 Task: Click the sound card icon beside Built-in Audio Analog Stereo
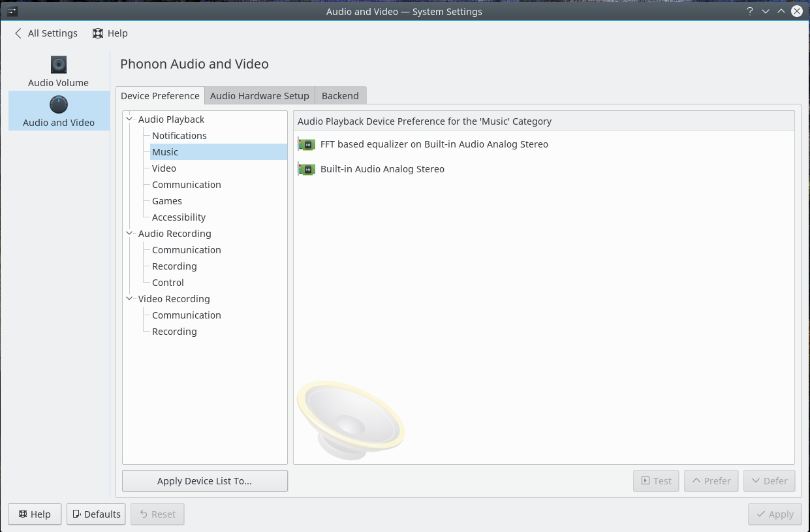coord(306,169)
